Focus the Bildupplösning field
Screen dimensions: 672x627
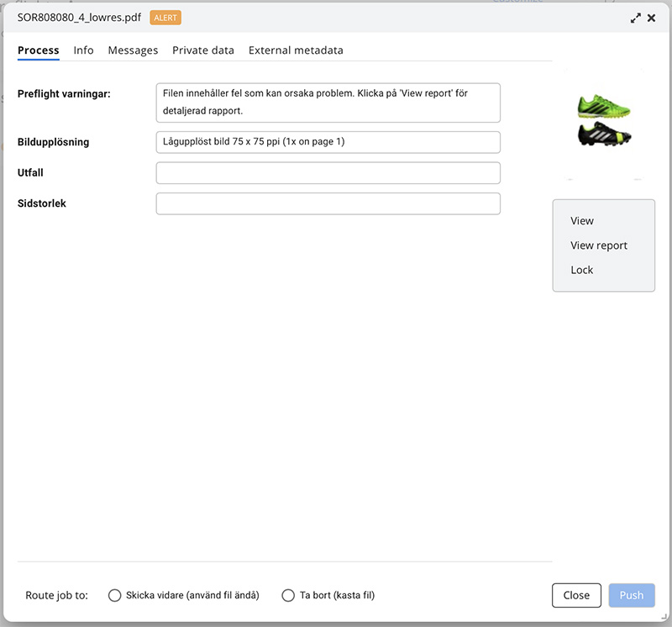click(328, 142)
